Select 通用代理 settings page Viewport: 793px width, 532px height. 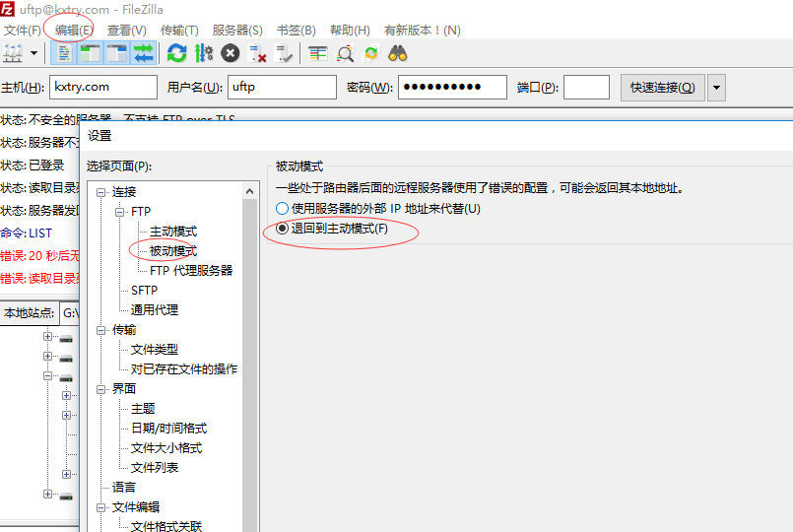coord(155,310)
